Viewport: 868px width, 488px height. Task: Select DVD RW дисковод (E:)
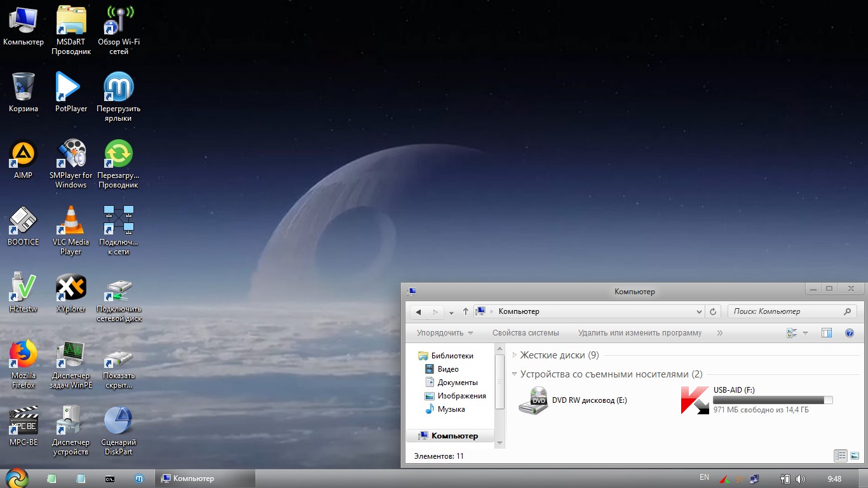click(x=573, y=400)
